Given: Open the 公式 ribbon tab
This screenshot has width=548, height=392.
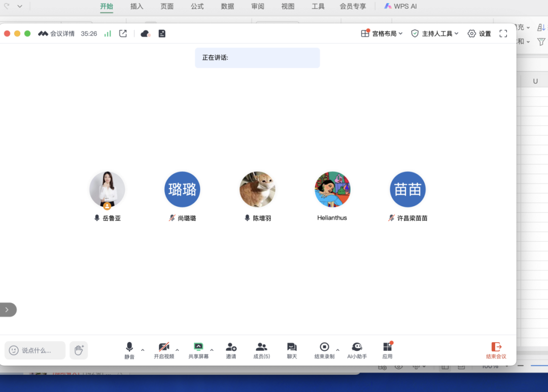Looking at the screenshot, I should coord(197,7).
